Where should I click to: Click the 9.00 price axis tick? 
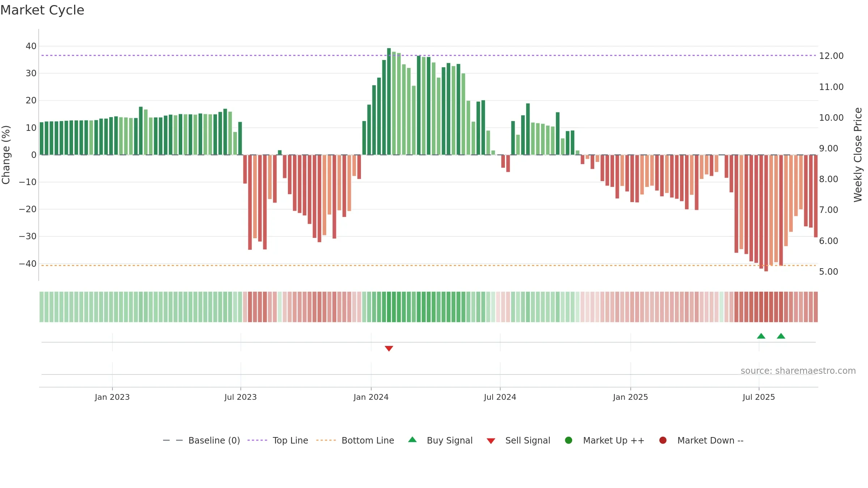(829, 149)
